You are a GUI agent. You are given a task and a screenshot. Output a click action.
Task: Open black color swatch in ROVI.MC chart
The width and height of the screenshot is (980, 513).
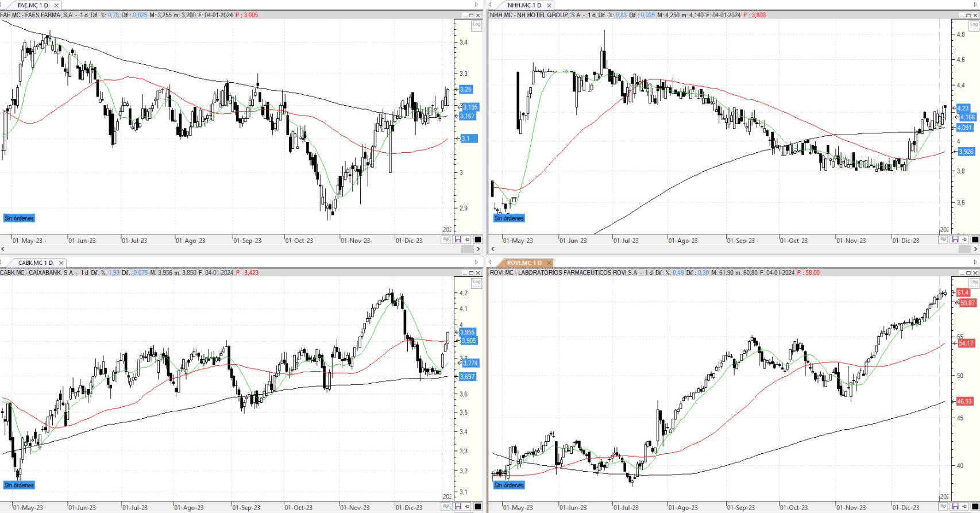[975, 506]
